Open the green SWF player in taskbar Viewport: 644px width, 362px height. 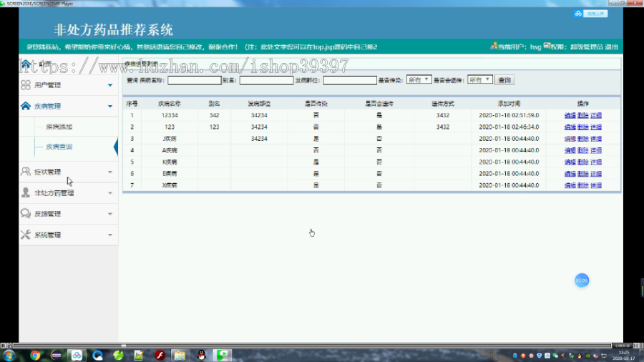pos(223,356)
